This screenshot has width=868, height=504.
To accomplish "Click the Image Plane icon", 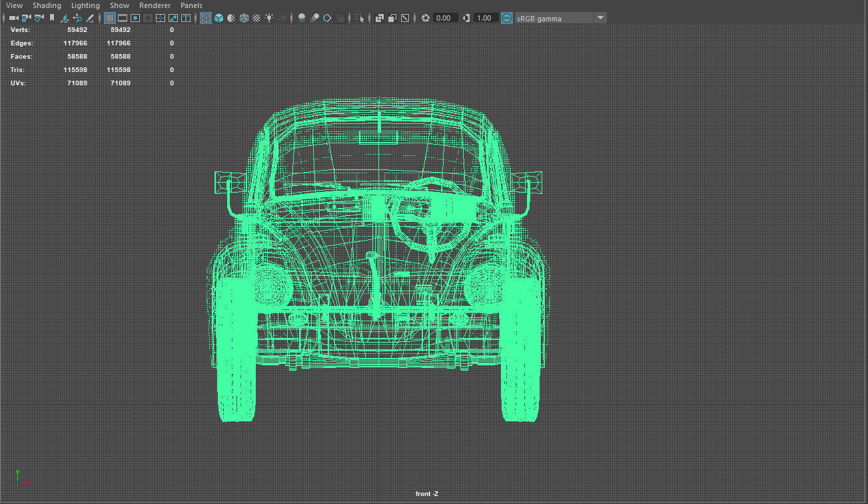I will [65, 18].
